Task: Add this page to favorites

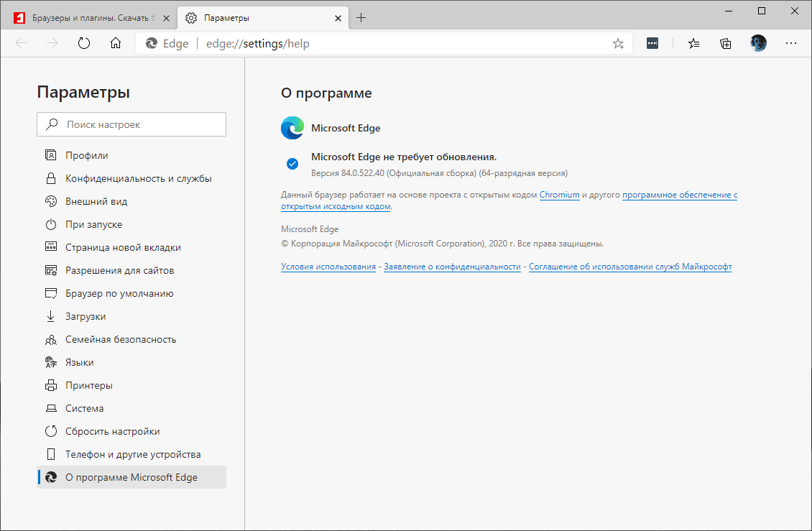Action: coord(617,43)
